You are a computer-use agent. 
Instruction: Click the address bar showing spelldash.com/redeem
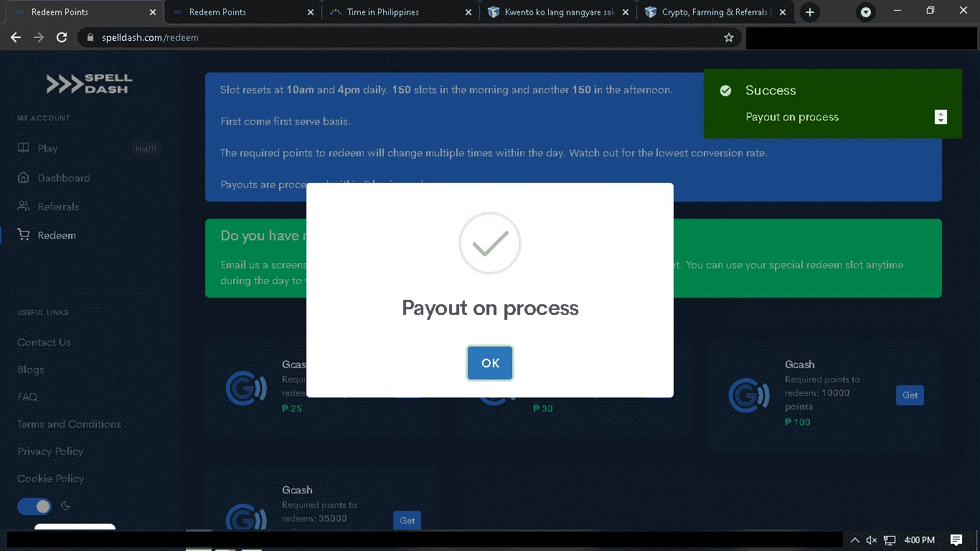[409, 37]
